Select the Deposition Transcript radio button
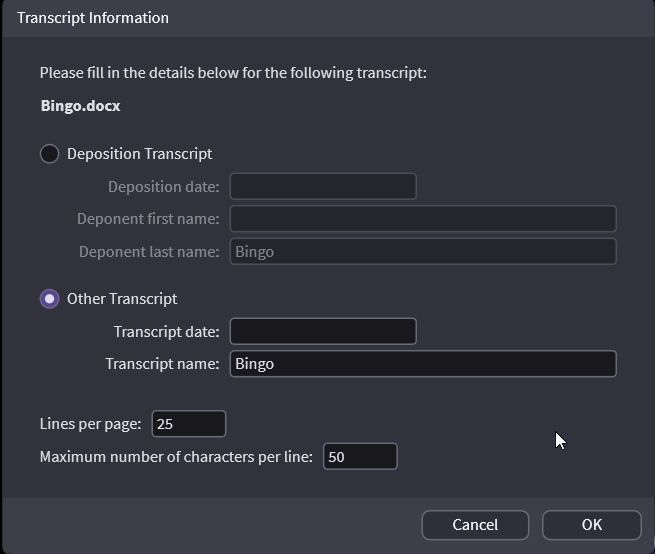Viewport: 655px width, 554px height. point(49,154)
